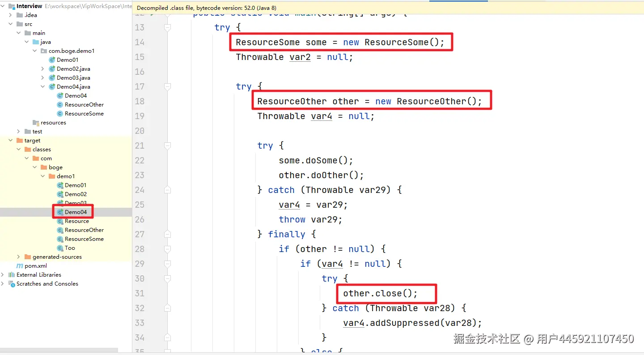Toggle fold marker at line 24 catch

(x=167, y=190)
